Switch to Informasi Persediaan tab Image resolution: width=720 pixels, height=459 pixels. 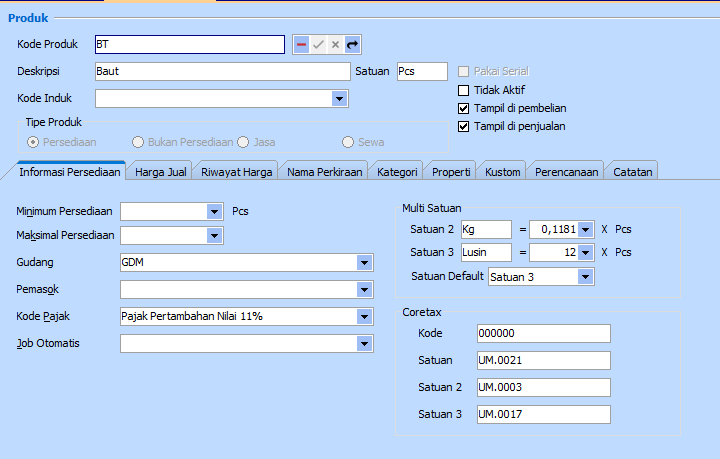click(70, 172)
